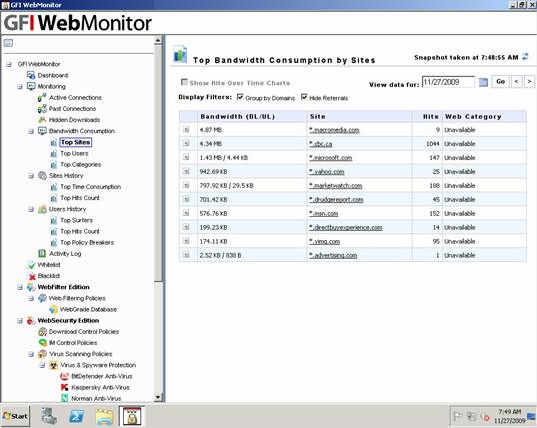Collapse the WebFilter Edition node
537x428 pixels.
point(20,287)
